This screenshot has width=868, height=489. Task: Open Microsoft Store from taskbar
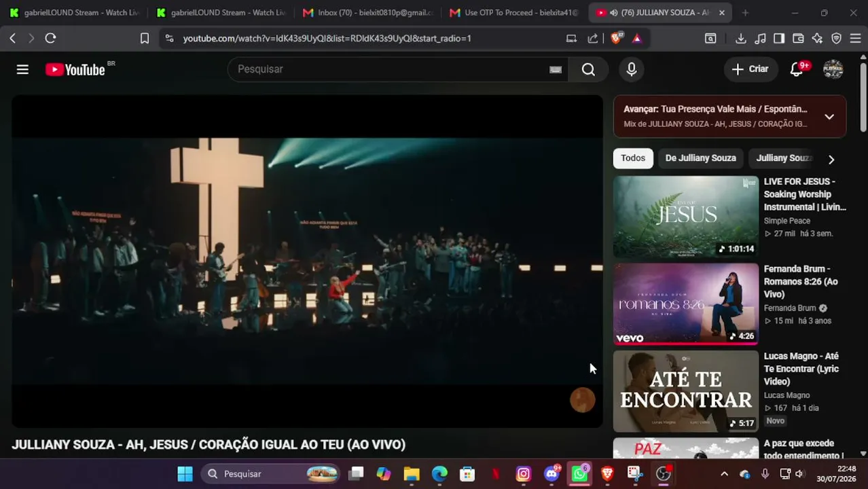(467, 473)
